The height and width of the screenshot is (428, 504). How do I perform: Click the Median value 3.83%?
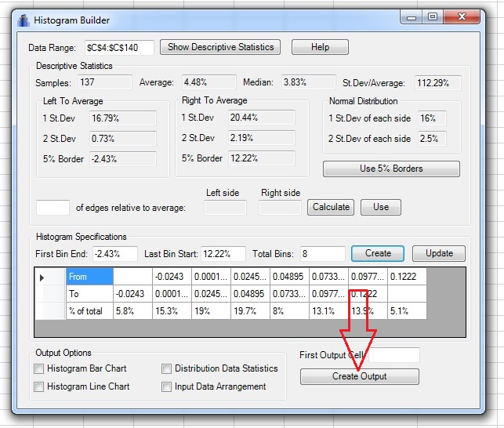tap(309, 82)
